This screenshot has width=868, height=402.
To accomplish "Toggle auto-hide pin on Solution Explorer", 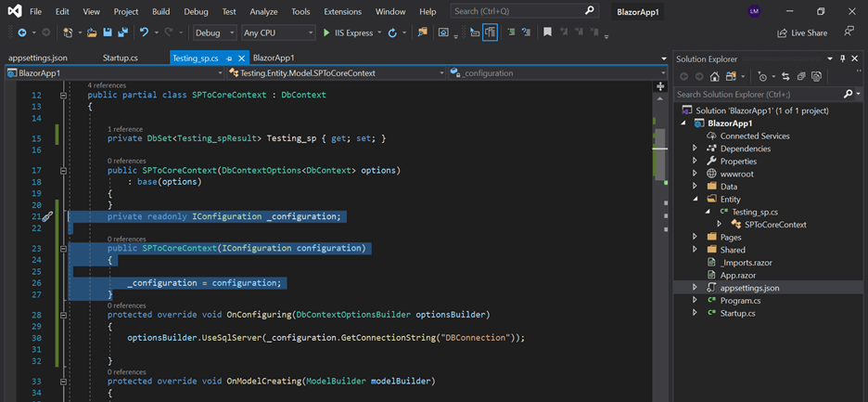I will point(842,58).
